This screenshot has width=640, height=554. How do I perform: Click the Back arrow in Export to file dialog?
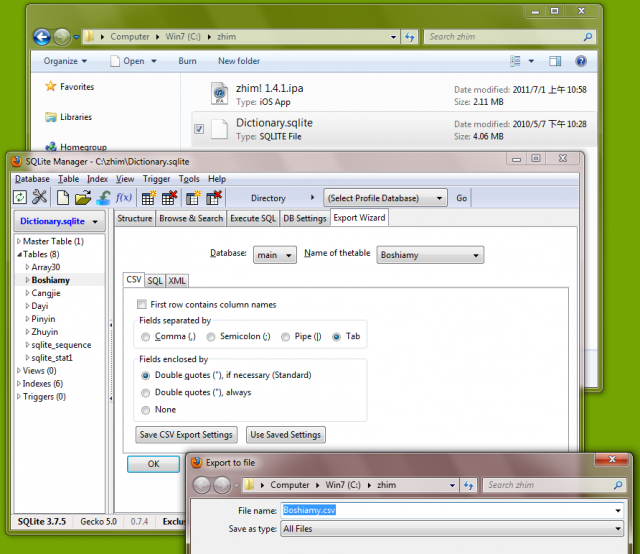[x=202, y=485]
